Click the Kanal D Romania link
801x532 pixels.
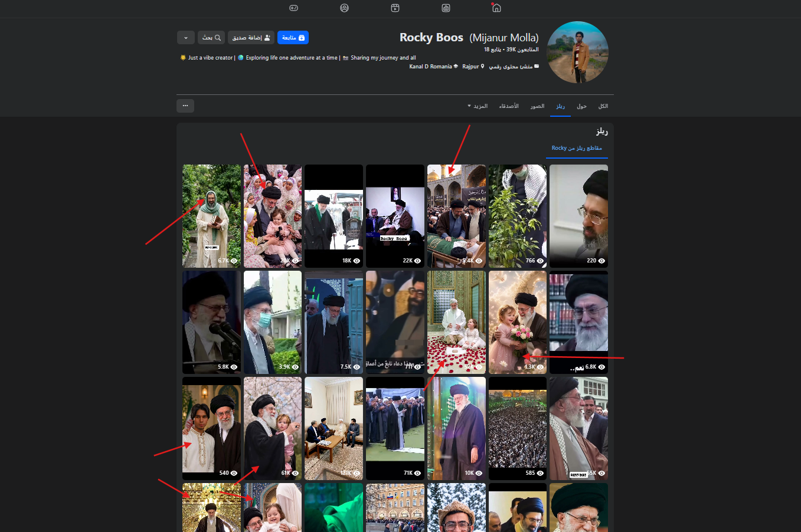click(430, 67)
